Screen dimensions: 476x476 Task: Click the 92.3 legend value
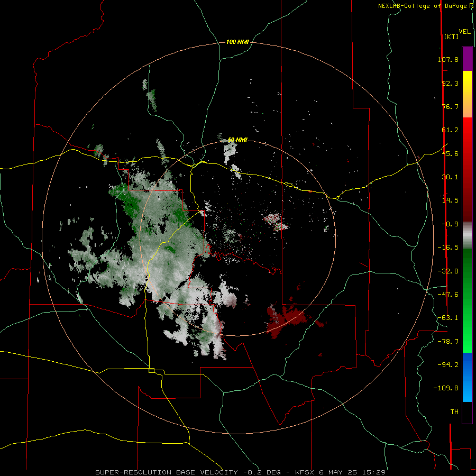point(450,83)
